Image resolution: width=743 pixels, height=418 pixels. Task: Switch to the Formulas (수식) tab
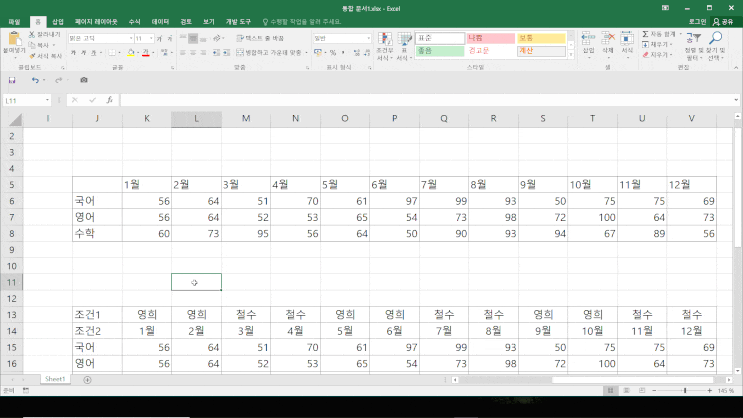(x=135, y=22)
